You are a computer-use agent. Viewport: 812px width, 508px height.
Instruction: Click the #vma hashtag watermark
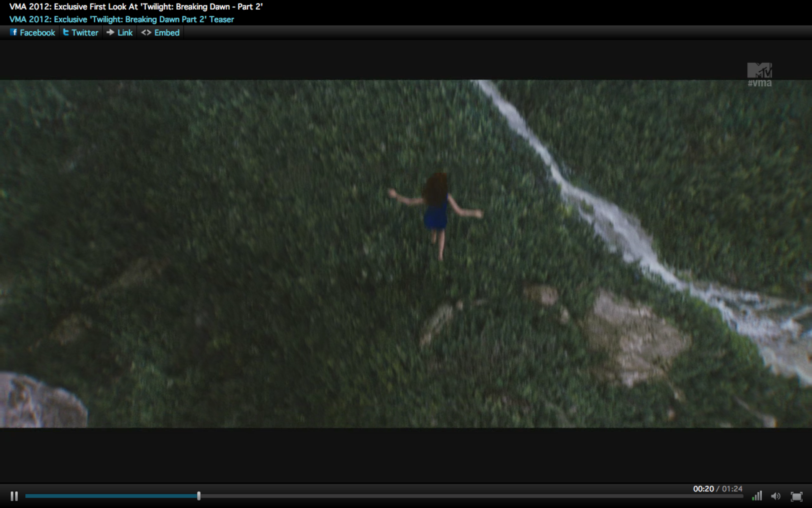click(760, 83)
